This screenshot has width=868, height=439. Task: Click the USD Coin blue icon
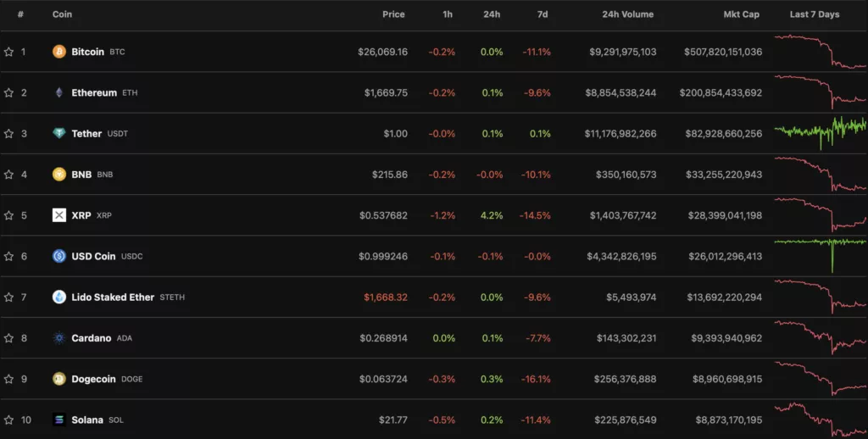[x=59, y=256]
